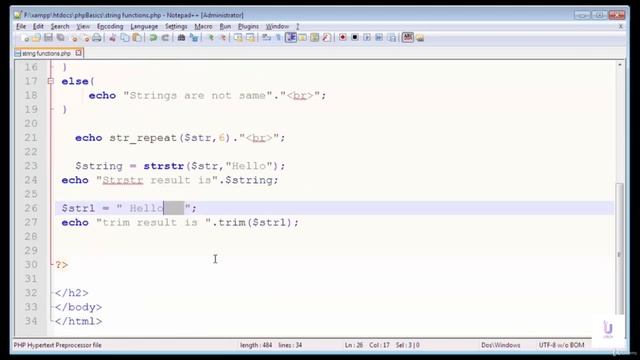Click line number 26 in margin
The width and height of the screenshot is (640, 360).
[x=31, y=208]
